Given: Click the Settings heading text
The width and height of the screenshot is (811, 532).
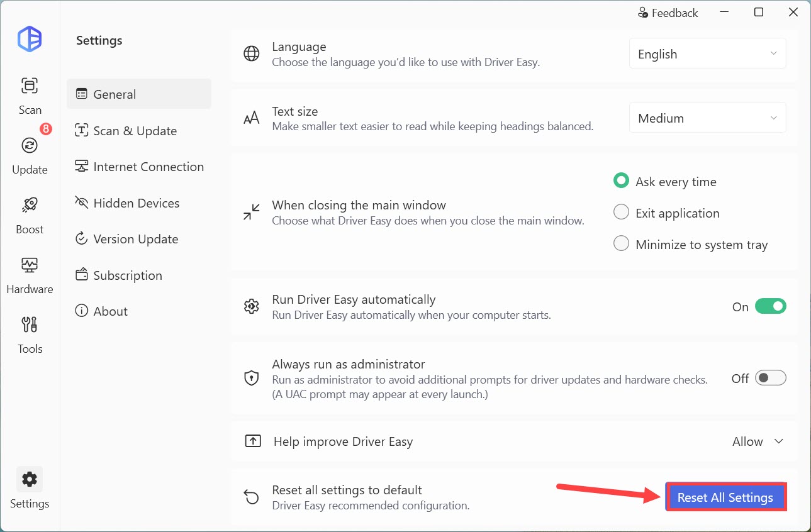Looking at the screenshot, I should coord(99,40).
